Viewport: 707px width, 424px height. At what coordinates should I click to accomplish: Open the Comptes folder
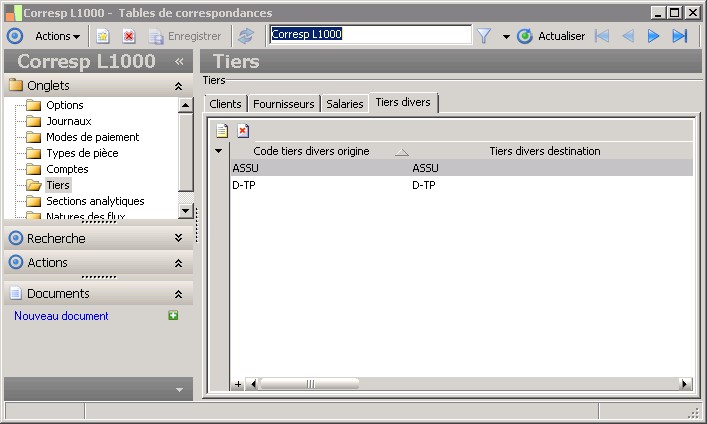[67, 169]
